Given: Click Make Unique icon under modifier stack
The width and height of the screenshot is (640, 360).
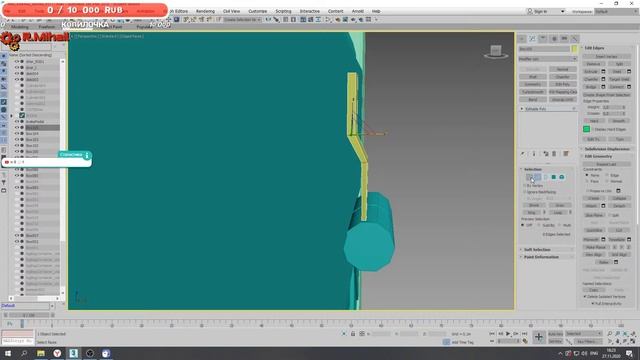Looking at the screenshot, I should tap(546, 154).
